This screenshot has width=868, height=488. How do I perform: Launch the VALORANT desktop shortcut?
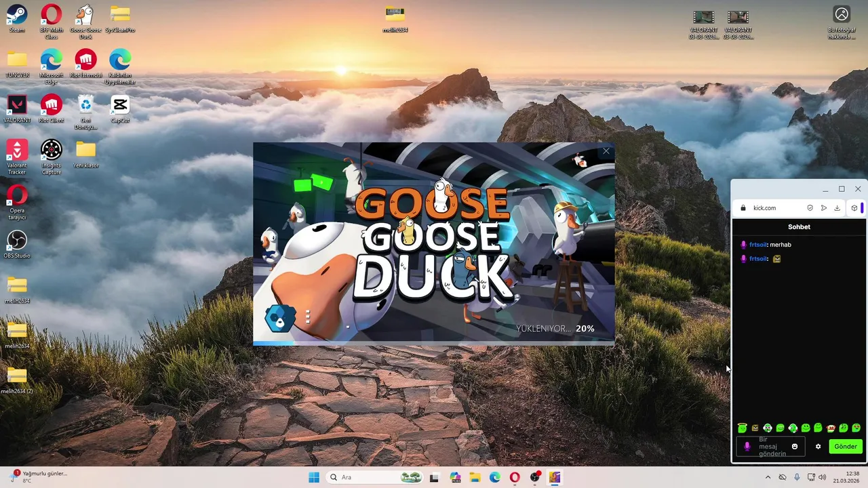click(17, 109)
